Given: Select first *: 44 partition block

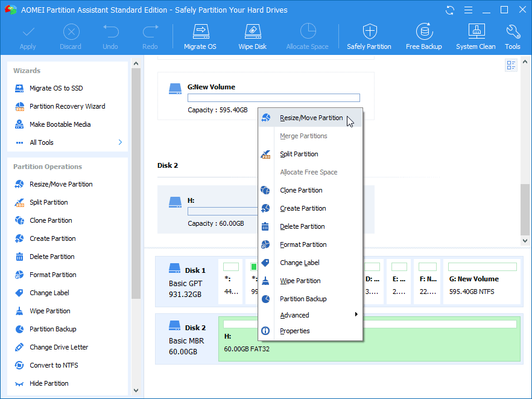Looking at the screenshot, I should [230, 281].
